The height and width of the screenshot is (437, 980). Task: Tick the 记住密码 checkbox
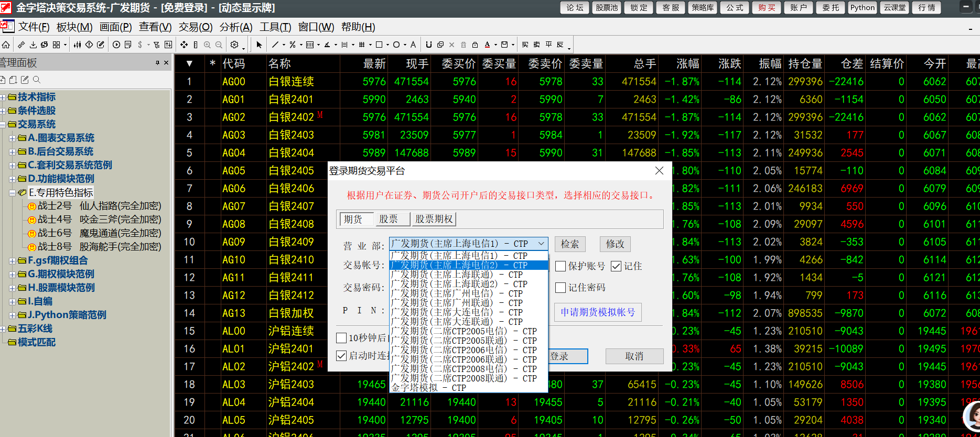click(561, 288)
